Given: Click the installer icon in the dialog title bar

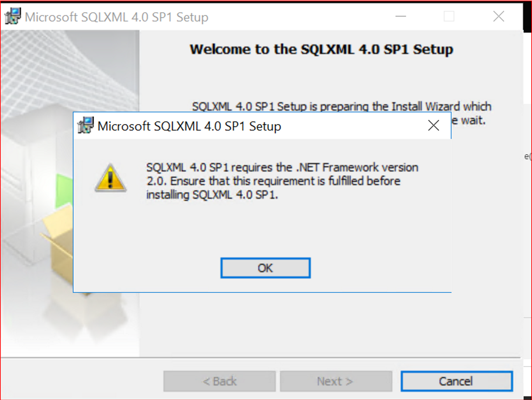Looking at the screenshot, I should click(86, 126).
